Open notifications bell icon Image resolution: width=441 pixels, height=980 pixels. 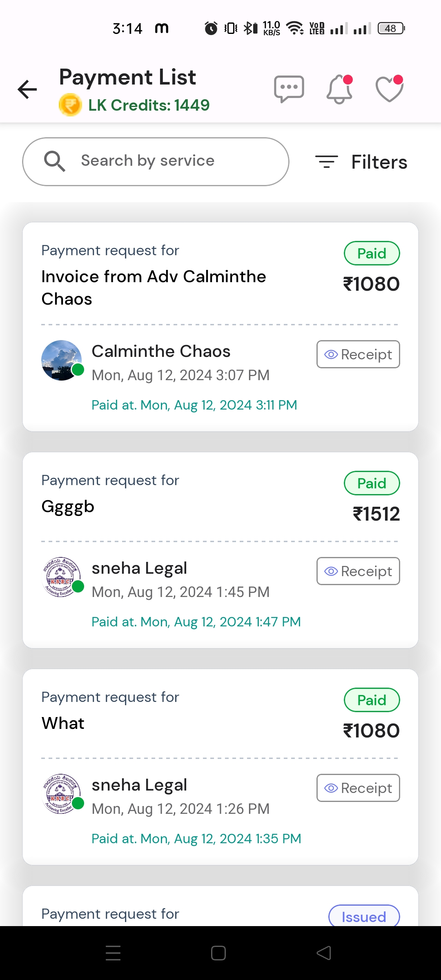(x=339, y=89)
